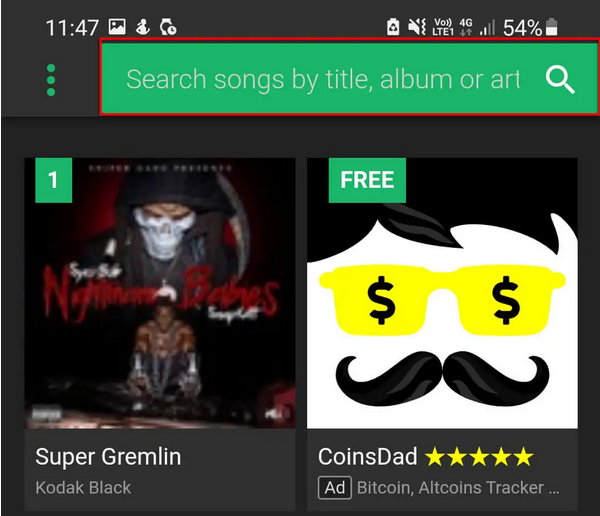600x516 pixels.
Task: Tap the FREE badge on ad
Action: (x=367, y=180)
